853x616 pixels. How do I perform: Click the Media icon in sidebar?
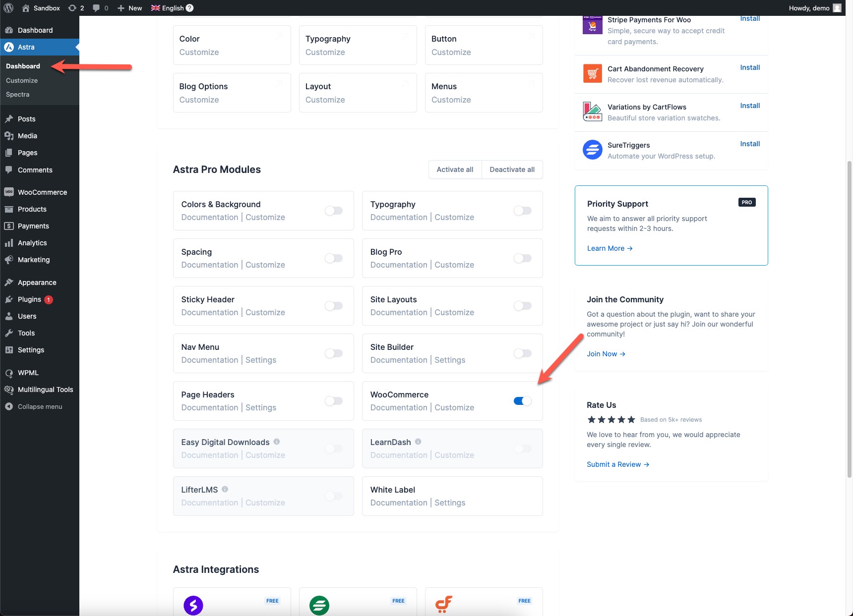pyautogui.click(x=9, y=136)
